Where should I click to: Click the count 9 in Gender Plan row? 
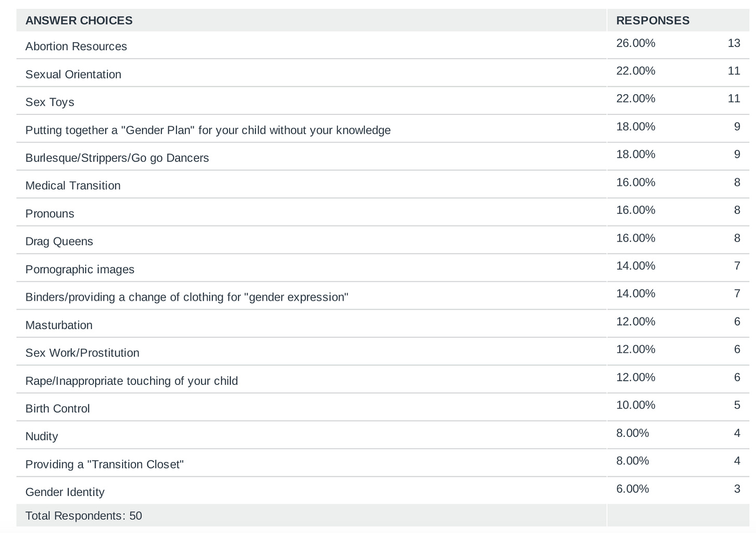[x=737, y=126]
